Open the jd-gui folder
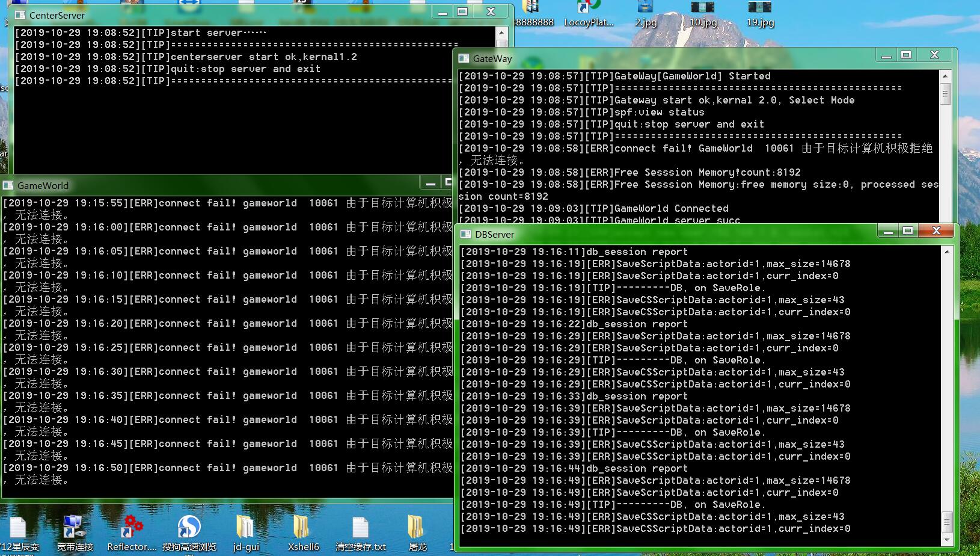This screenshot has width=980, height=556. tap(245, 528)
